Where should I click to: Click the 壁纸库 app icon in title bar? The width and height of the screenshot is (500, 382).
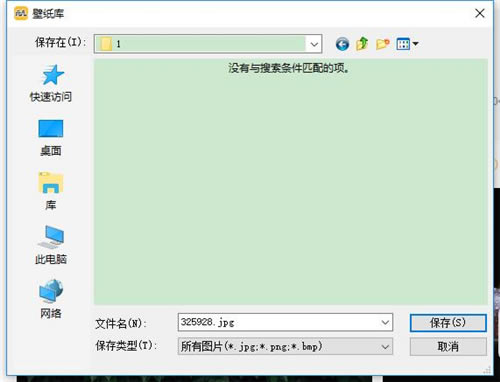pyautogui.click(x=21, y=13)
